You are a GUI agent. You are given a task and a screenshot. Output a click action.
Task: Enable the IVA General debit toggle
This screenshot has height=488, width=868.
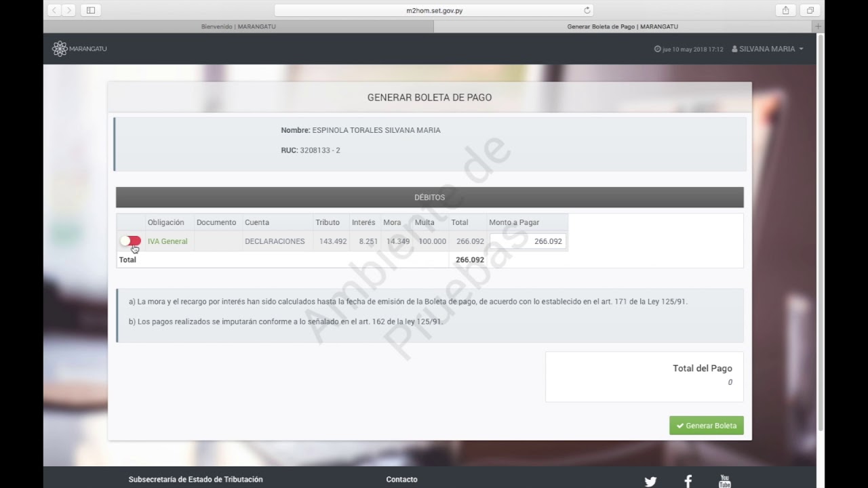(130, 241)
